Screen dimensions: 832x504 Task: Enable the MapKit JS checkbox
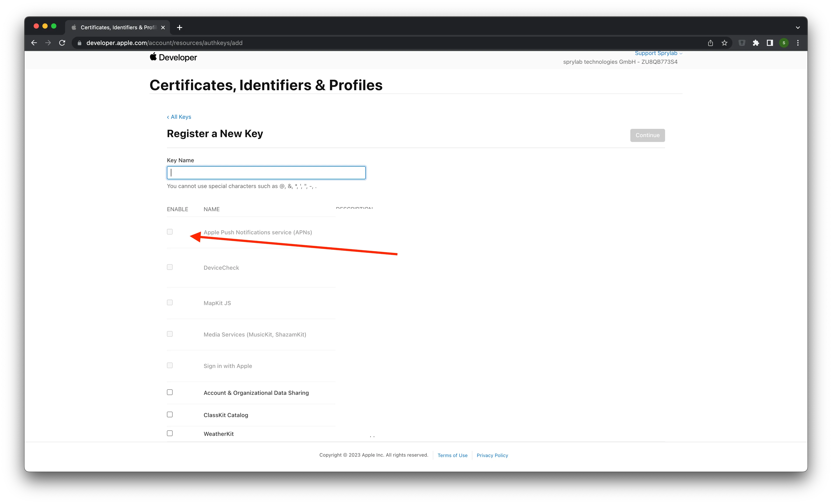[x=170, y=302]
